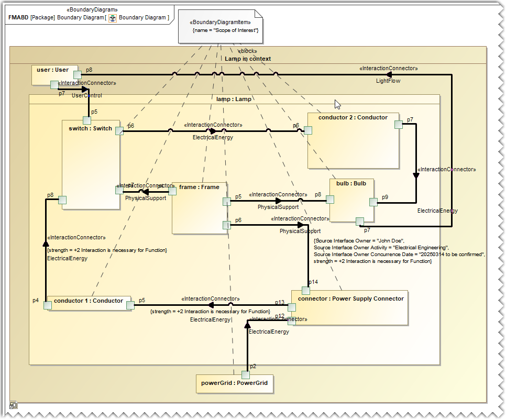Select the switch : Switch block

(x=91, y=165)
